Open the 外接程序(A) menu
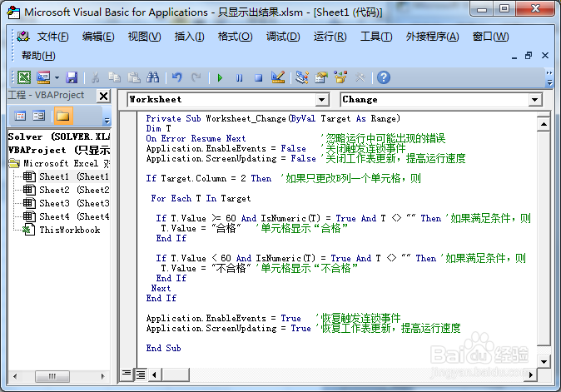The width and height of the screenshot is (561, 392). [x=432, y=37]
